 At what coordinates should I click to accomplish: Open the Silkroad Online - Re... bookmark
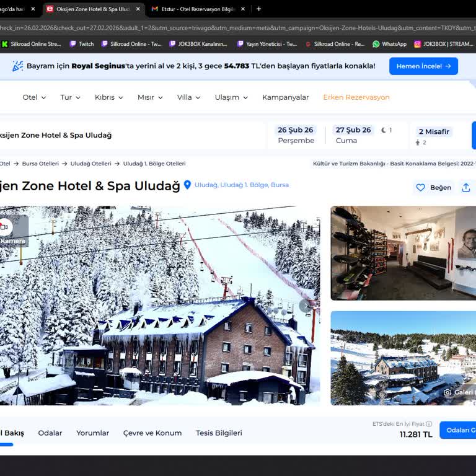coord(335,44)
